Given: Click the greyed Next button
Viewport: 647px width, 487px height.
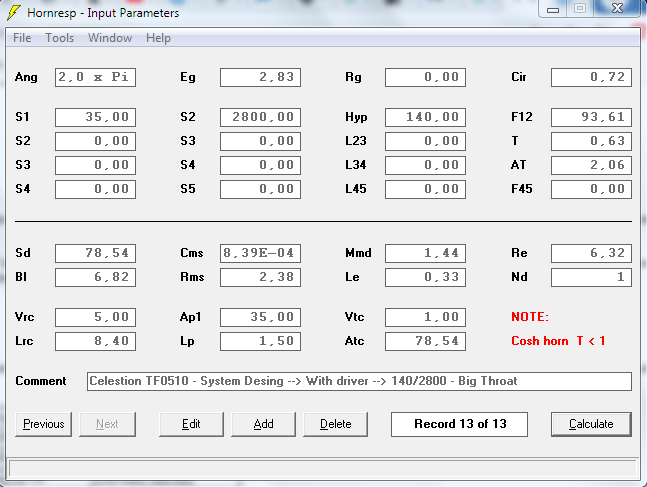Looking at the screenshot, I should click(107, 424).
